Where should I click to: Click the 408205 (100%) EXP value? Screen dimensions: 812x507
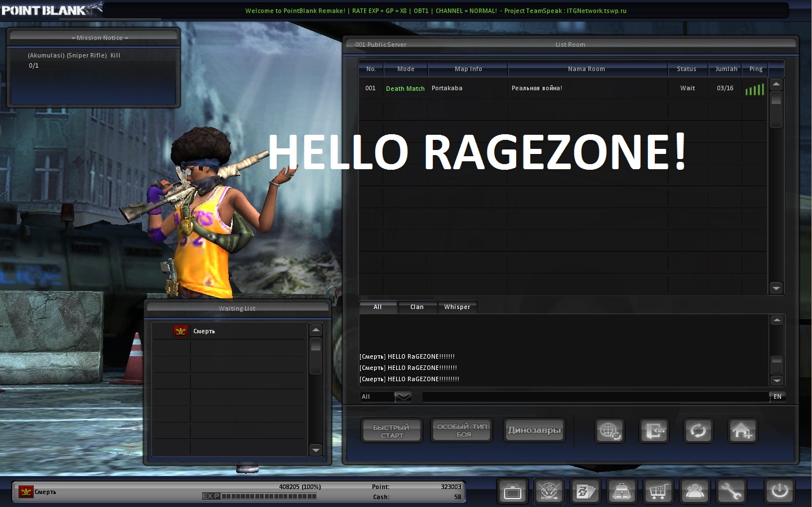300,487
